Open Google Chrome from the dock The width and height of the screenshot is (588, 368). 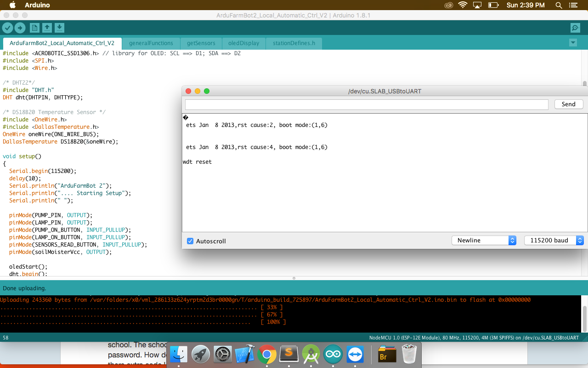point(266,355)
